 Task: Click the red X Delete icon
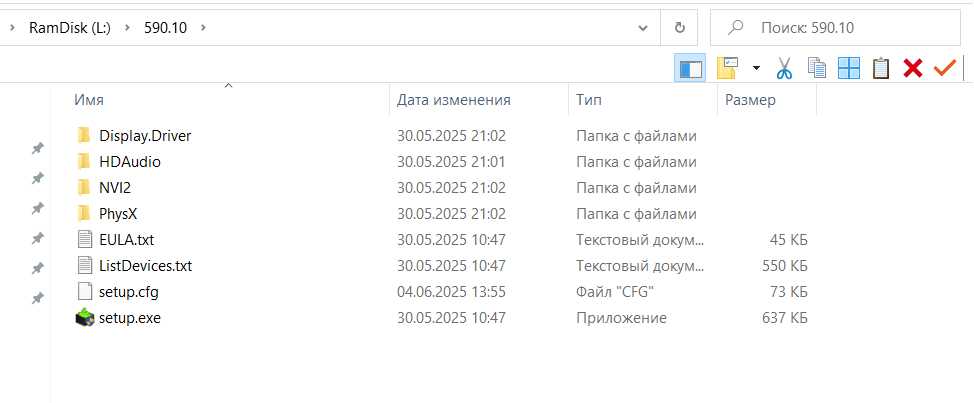coord(913,68)
